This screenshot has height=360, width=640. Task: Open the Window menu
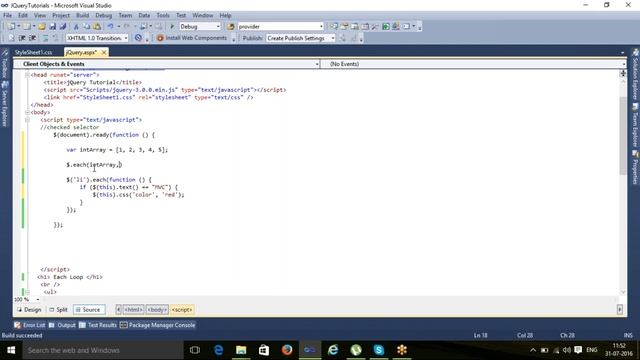pyautogui.click(x=203, y=15)
